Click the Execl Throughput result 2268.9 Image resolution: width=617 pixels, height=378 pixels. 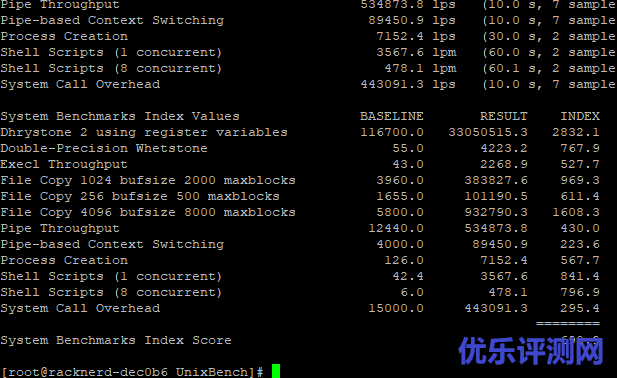[x=504, y=164]
